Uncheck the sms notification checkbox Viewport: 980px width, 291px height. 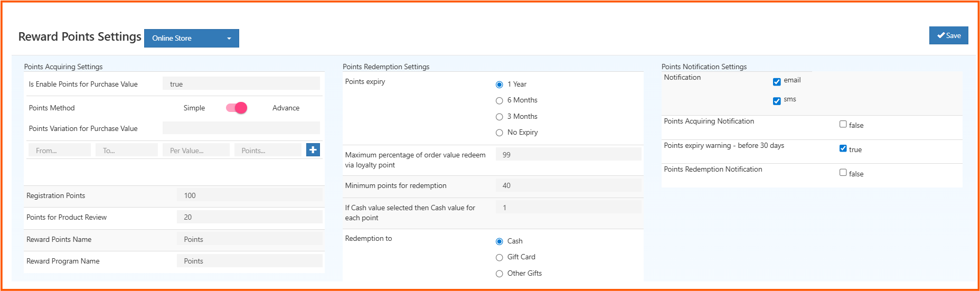click(777, 101)
